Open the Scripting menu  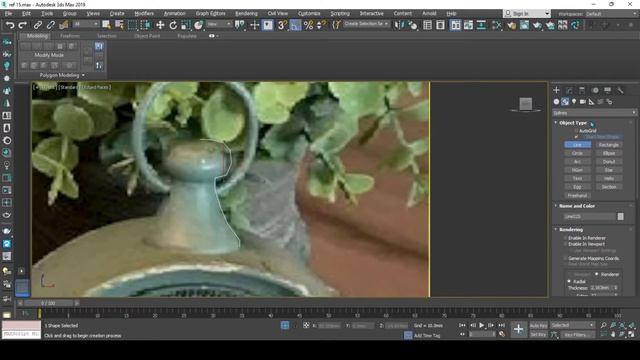click(x=340, y=13)
